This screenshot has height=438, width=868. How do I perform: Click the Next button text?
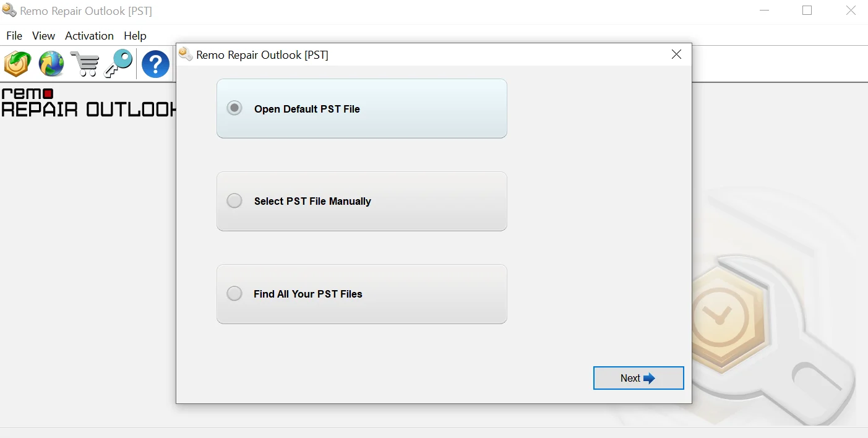pyautogui.click(x=630, y=379)
